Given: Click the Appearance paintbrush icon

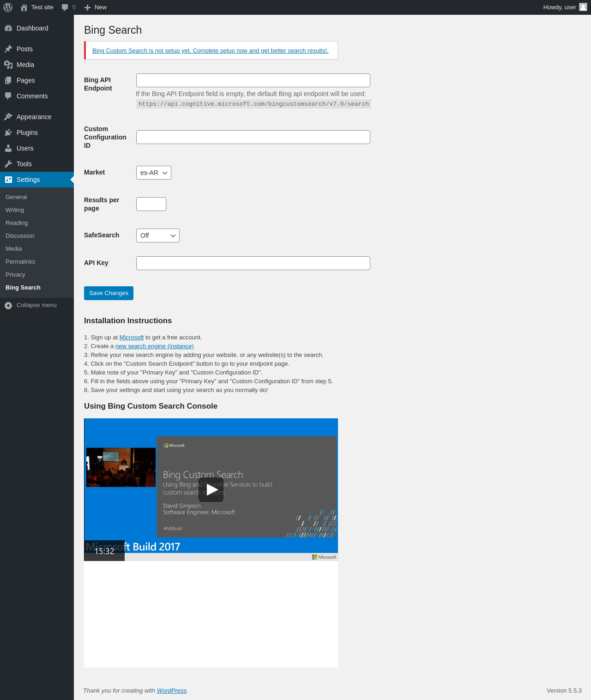Looking at the screenshot, I should pos(8,117).
